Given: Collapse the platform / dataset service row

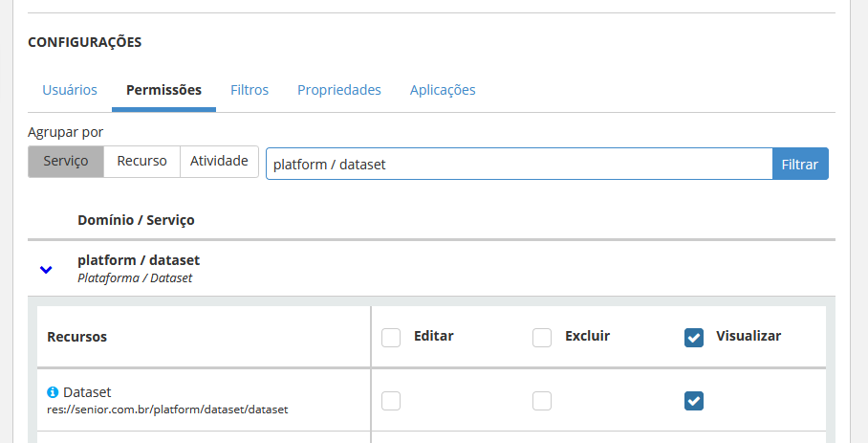Looking at the screenshot, I should click(46, 270).
